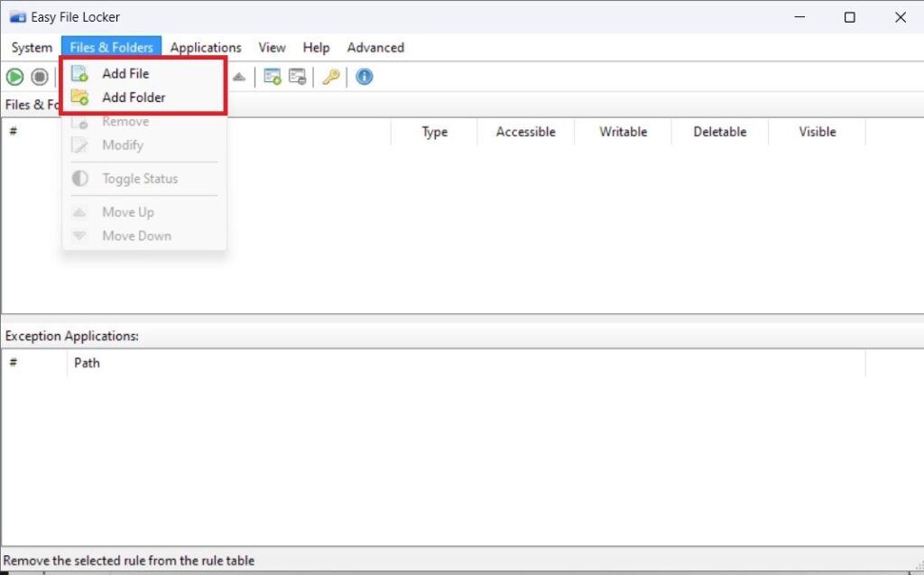This screenshot has width=924, height=575.
Task: Select Add File from the menu
Action: click(125, 74)
